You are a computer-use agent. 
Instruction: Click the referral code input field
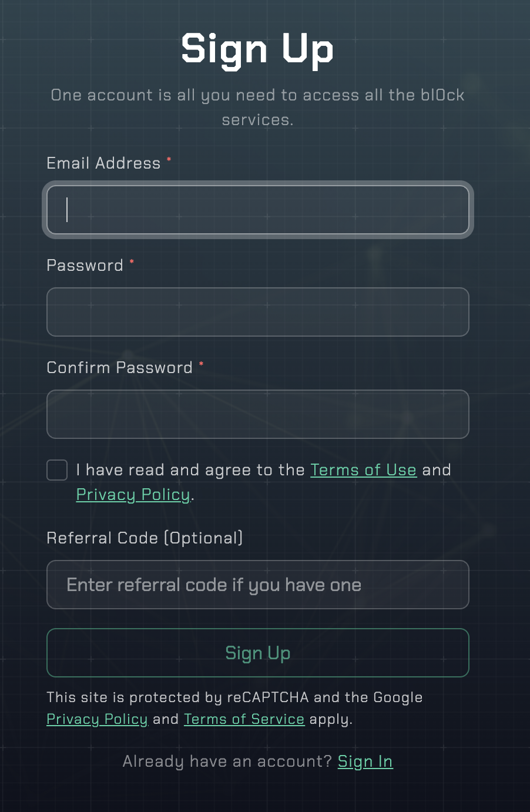(257, 585)
